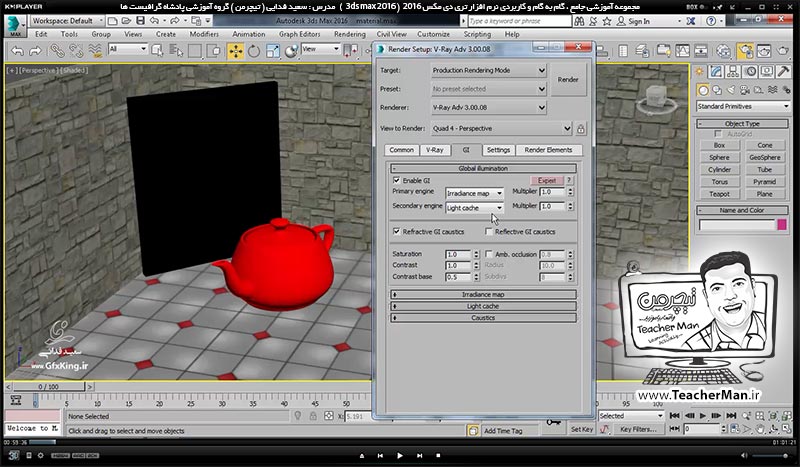Click the Render Production teapot icon
Image resolution: width=800 pixels, height=467 pixels.
pyautogui.click(x=783, y=51)
